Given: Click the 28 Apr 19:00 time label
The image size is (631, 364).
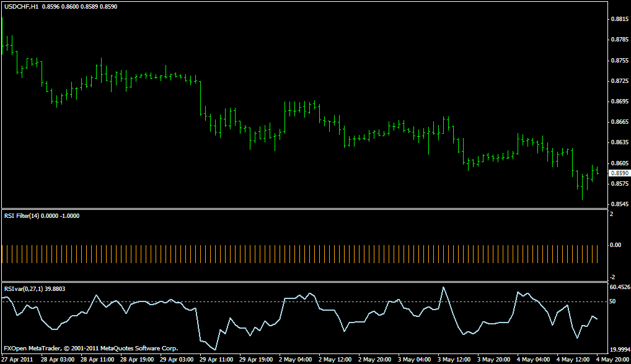Looking at the screenshot, I should [x=137, y=359].
